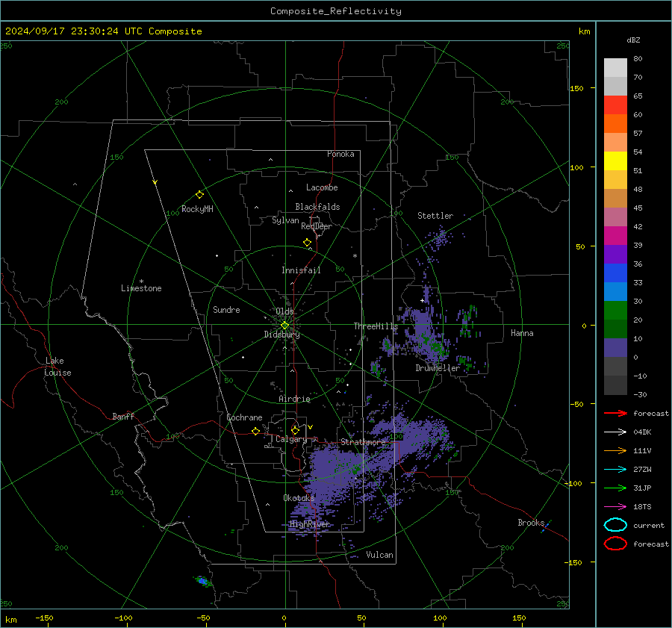This screenshot has height=628, width=672.
Task: Click the yellow diamond marker above Calgary
Action: pyautogui.click(x=295, y=430)
